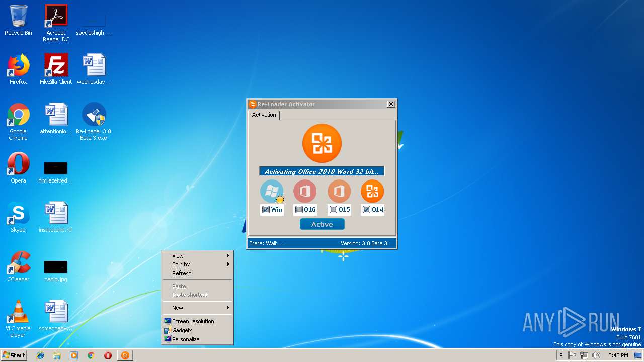Image resolution: width=644 pixels, height=362 pixels.
Task: Expand the Sort by submenu
Action: tap(197, 264)
